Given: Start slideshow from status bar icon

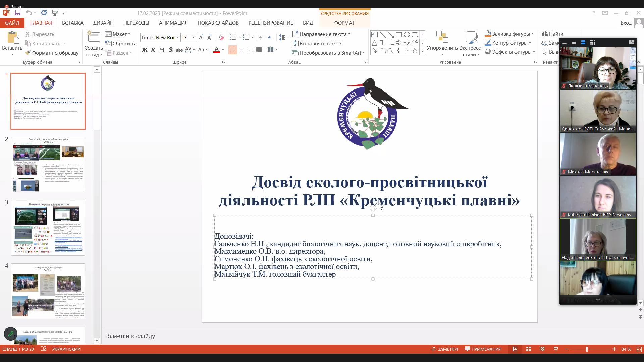Looking at the screenshot, I should click(556, 349).
